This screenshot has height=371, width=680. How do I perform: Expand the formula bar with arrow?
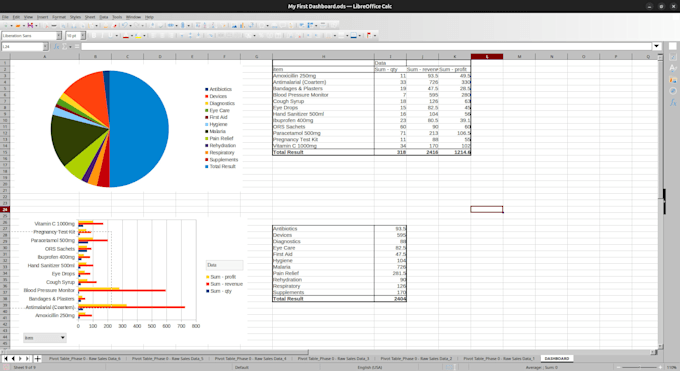point(657,46)
